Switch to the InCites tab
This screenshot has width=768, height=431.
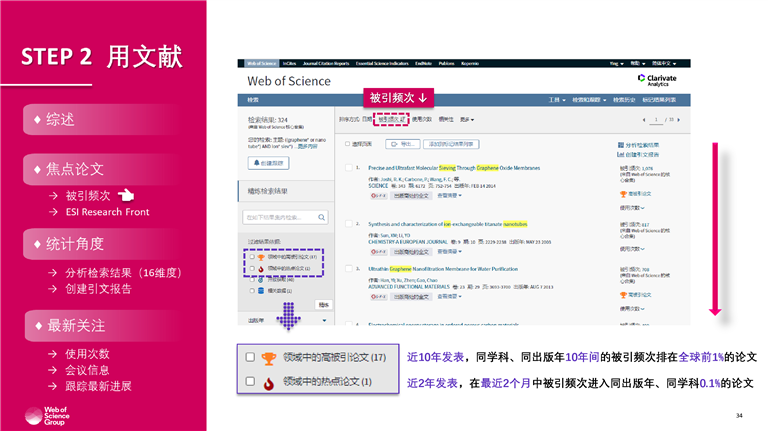pyautogui.click(x=289, y=64)
